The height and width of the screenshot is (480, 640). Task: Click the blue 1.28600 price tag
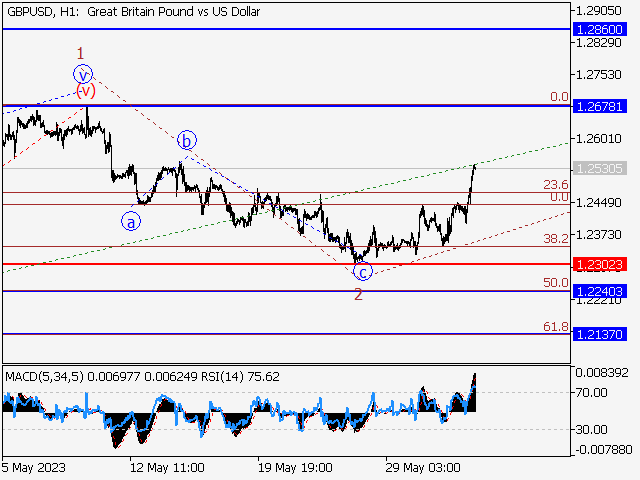(x=599, y=30)
